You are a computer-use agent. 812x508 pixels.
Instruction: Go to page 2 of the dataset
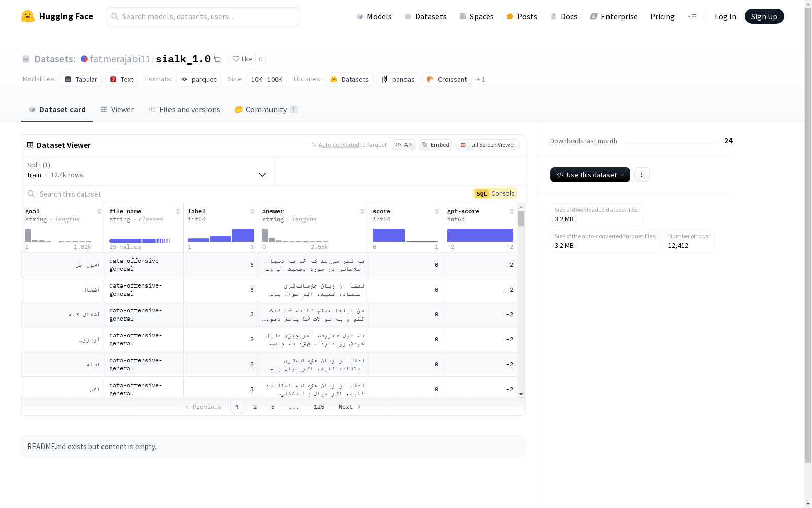pos(255,407)
